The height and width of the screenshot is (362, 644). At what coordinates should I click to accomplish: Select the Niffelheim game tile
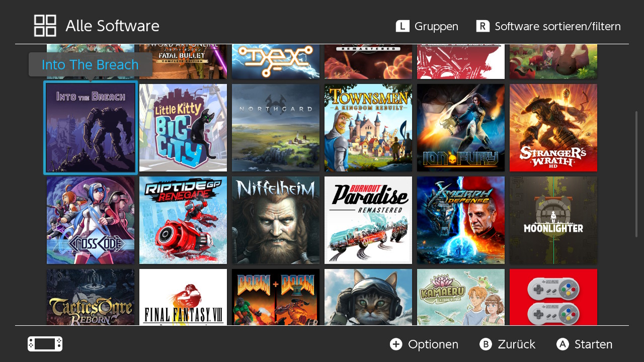coord(276,220)
